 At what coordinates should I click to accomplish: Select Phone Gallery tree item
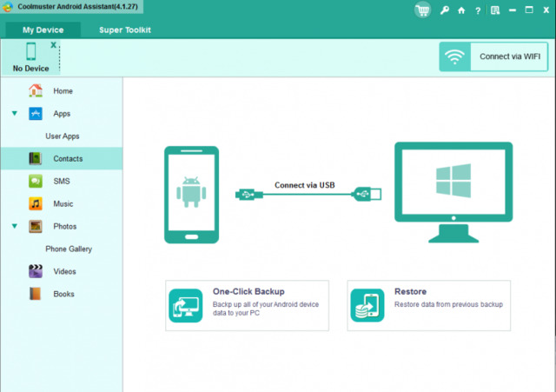[x=69, y=249]
